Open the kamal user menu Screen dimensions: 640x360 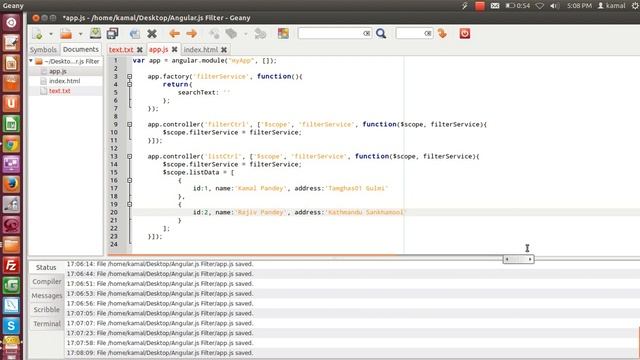[x=611, y=6]
